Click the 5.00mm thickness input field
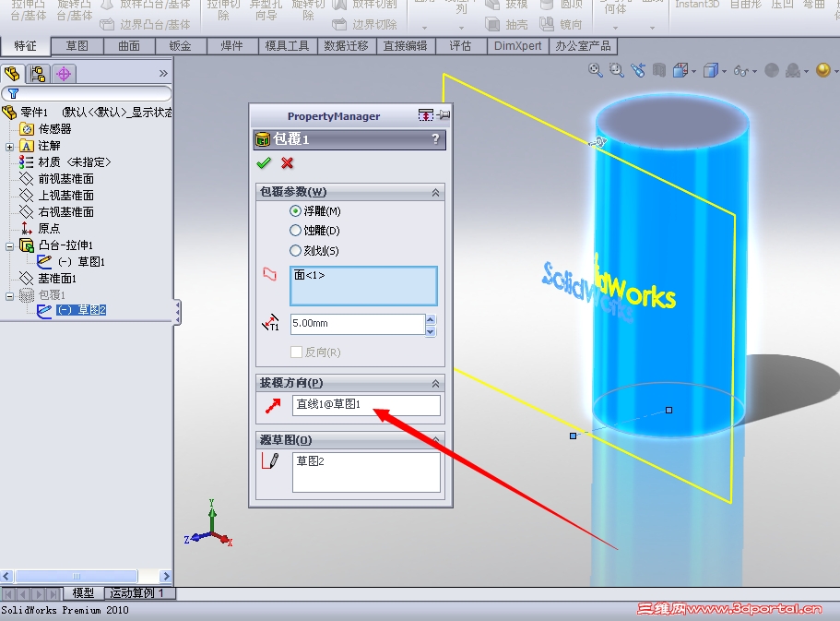 pos(358,324)
